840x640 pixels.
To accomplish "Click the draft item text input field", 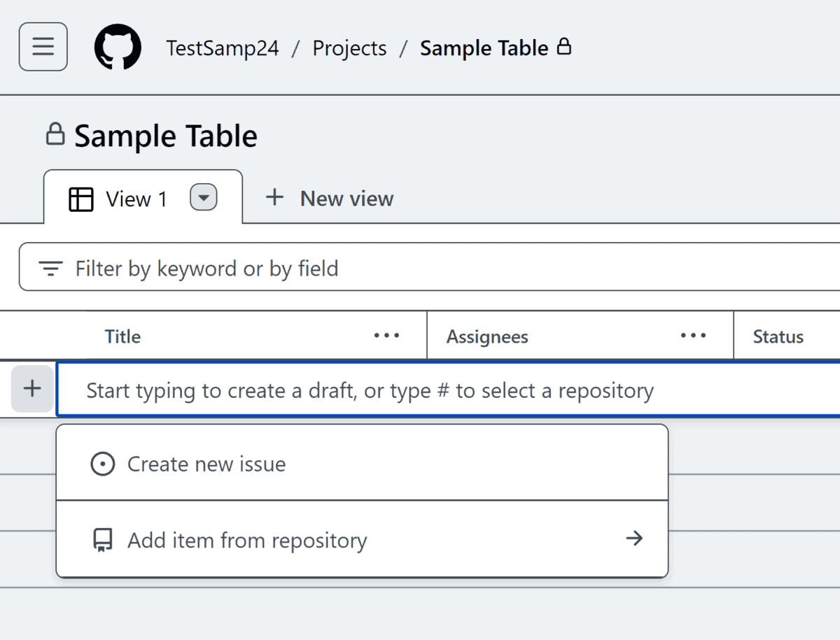I will (371, 390).
